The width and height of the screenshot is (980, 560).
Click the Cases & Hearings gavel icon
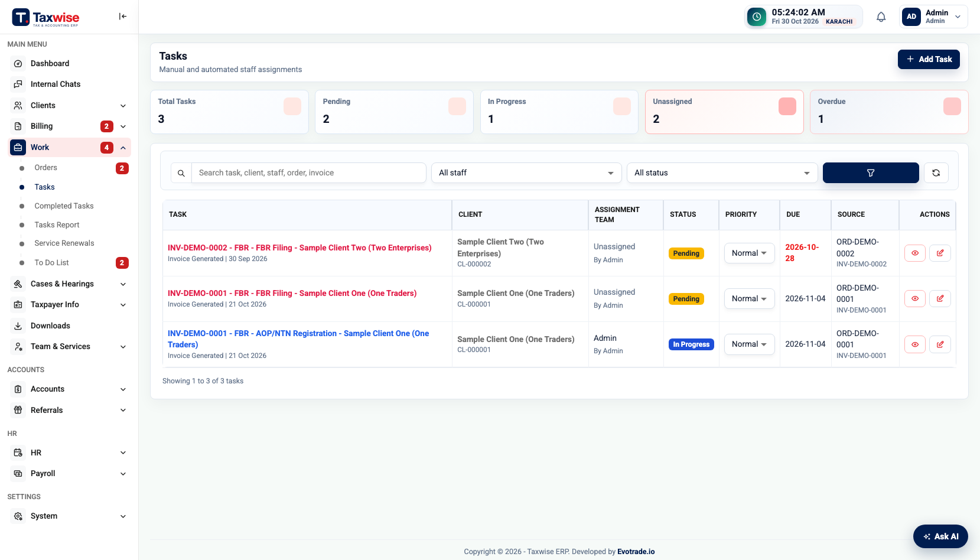[18, 284]
